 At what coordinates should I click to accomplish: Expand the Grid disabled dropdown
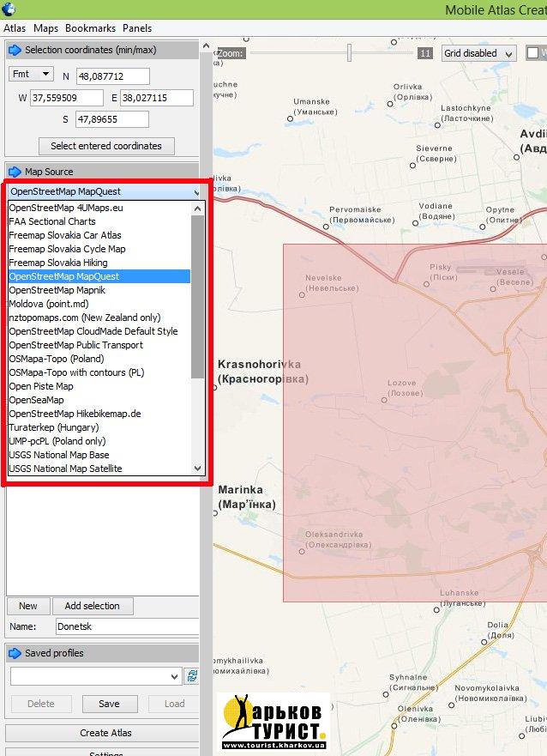point(478,53)
